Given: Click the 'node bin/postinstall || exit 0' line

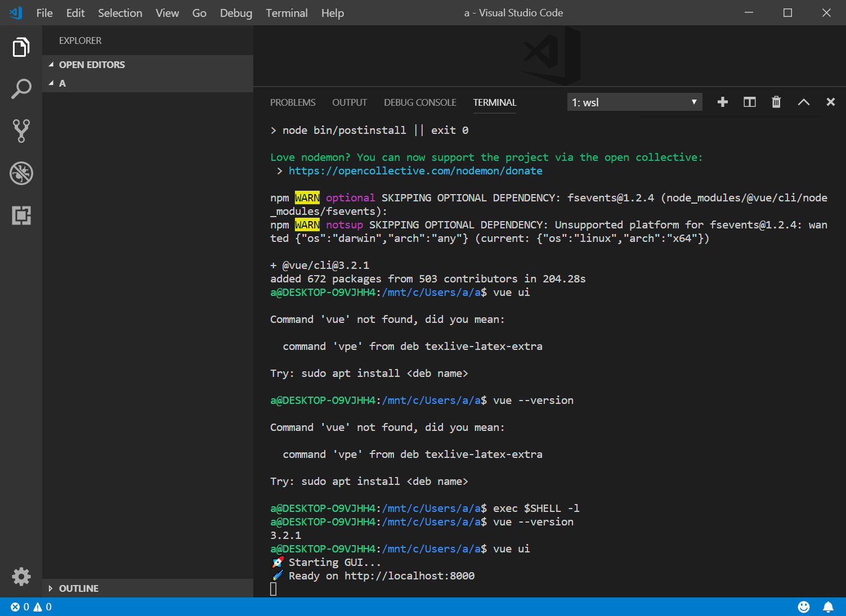Looking at the screenshot, I should click(369, 130).
